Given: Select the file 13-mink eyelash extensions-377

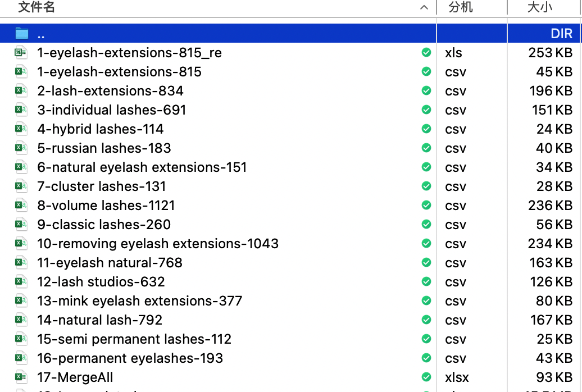Looking at the screenshot, I should click(140, 301).
